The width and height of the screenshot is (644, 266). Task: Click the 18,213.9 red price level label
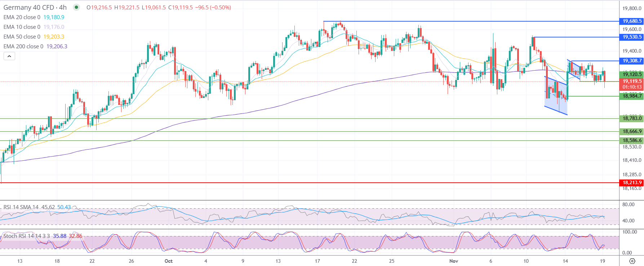(632, 183)
